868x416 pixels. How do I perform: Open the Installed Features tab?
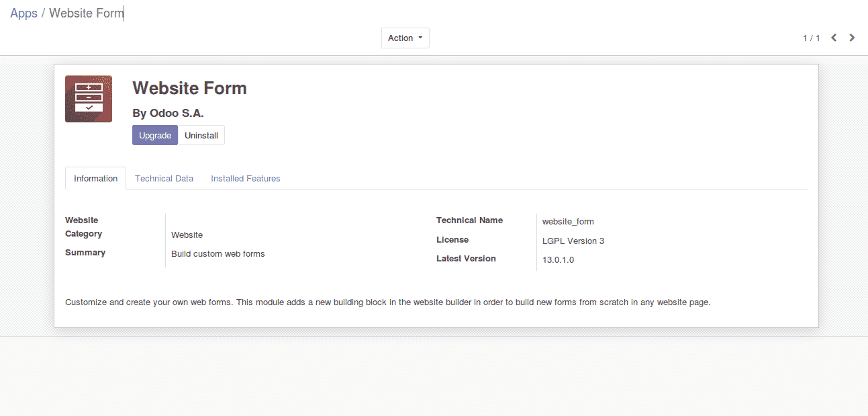[245, 179]
